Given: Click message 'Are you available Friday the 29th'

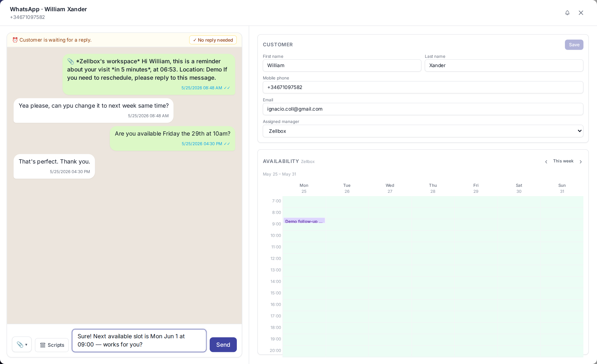Looking at the screenshot, I should (x=173, y=138).
